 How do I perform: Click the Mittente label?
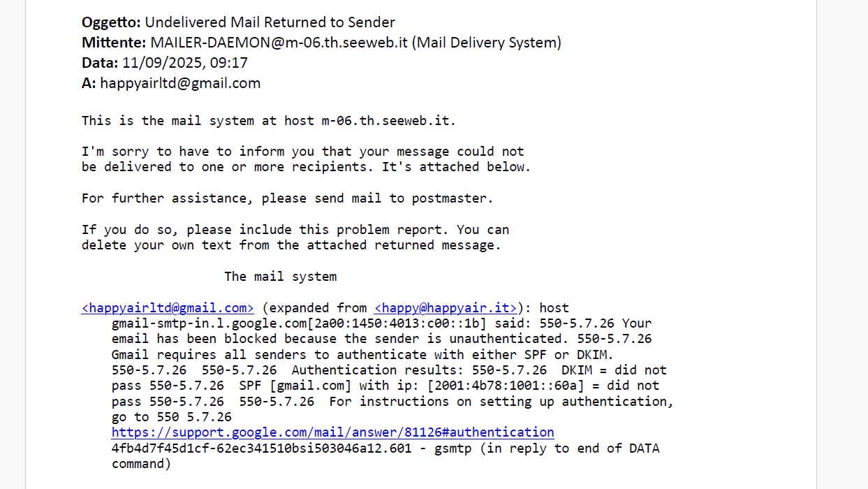tap(114, 43)
